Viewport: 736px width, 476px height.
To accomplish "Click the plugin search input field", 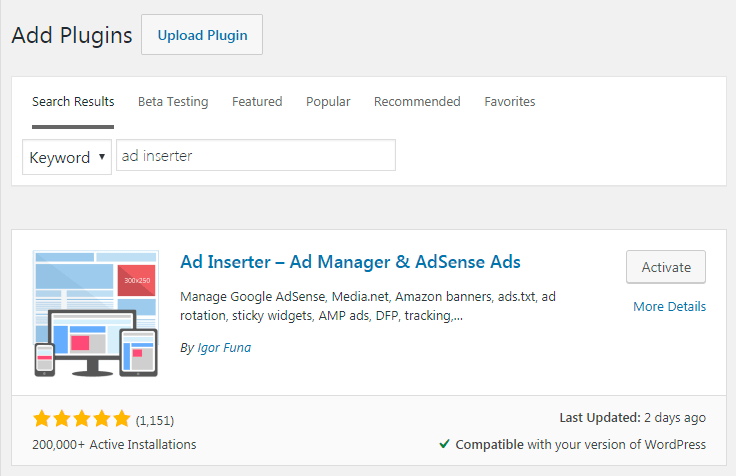I will (256, 156).
